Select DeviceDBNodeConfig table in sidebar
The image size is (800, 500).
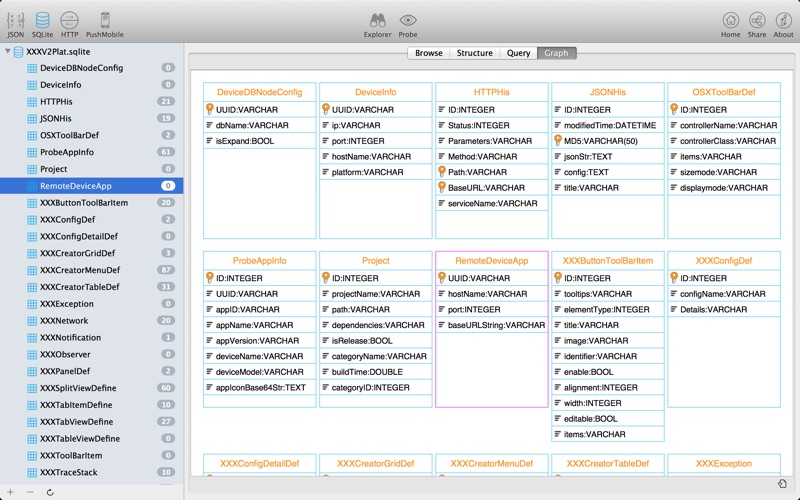[x=92, y=68]
